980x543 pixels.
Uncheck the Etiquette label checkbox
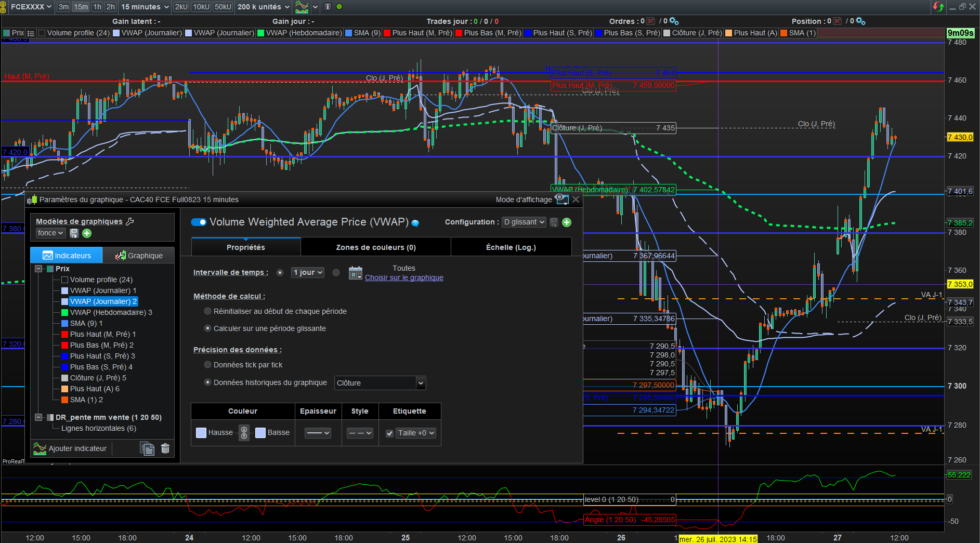[x=389, y=433]
